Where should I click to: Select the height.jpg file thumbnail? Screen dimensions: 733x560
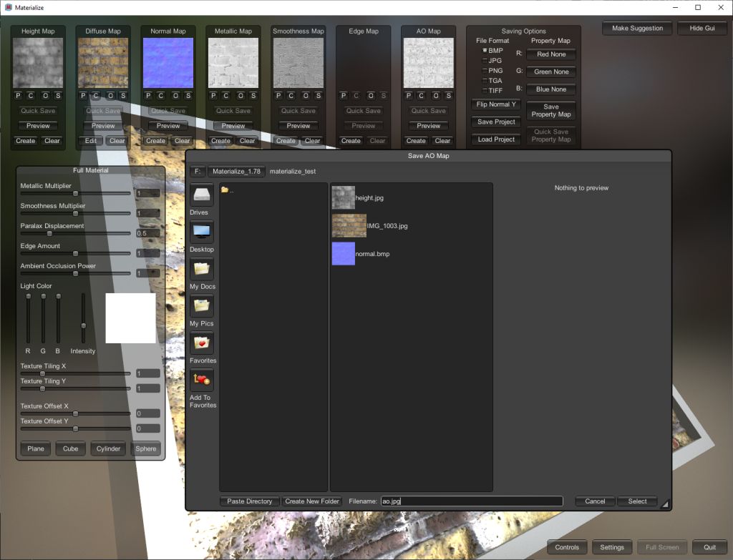point(343,197)
